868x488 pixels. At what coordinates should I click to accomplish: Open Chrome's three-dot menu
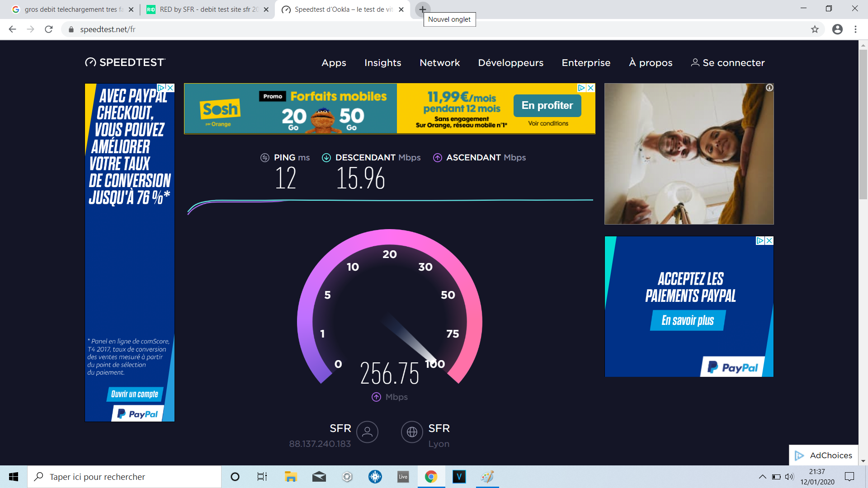855,29
